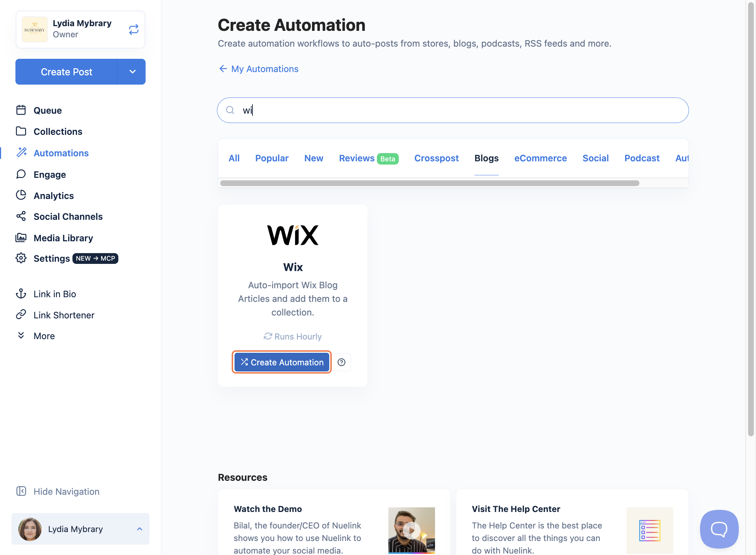Click the Engage chat bubble icon
The image size is (756, 555).
[21, 174]
